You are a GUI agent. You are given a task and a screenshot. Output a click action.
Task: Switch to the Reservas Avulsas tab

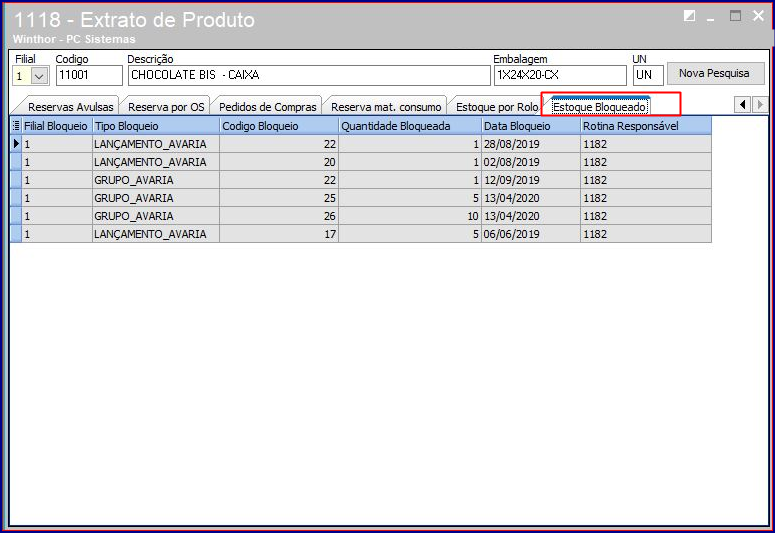[x=70, y=107]
